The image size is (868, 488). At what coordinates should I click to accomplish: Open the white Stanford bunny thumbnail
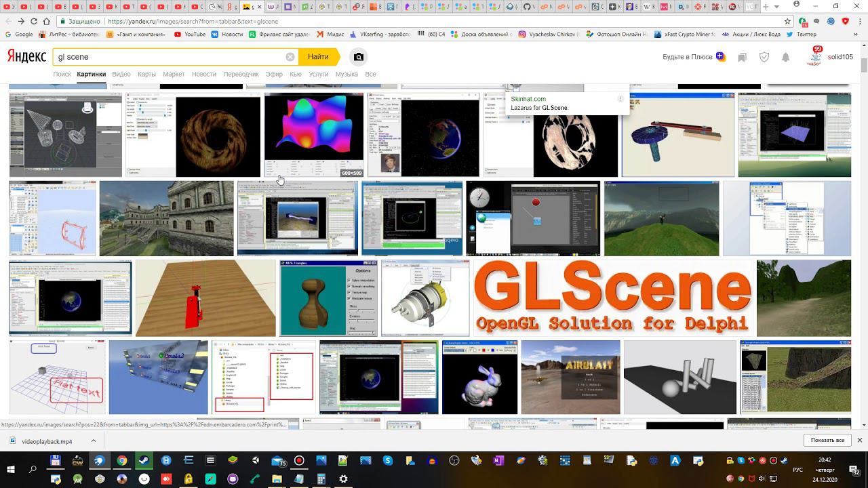click(479, 377)
